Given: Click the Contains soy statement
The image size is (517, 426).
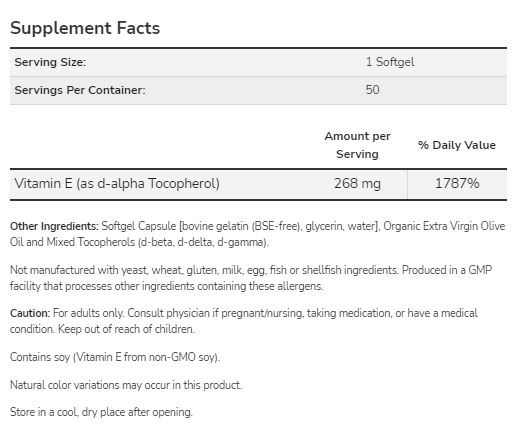Looking at the screenshot, I should click(115, 357).
